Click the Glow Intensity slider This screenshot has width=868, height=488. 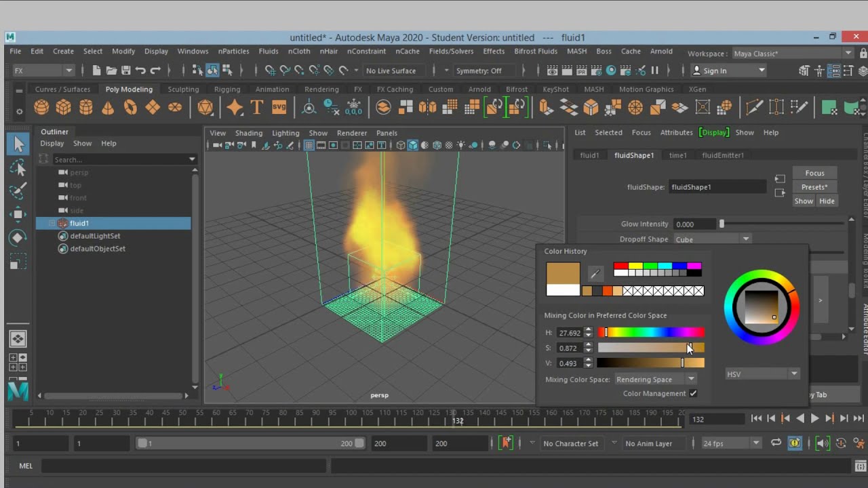click(x=783, y=224)
